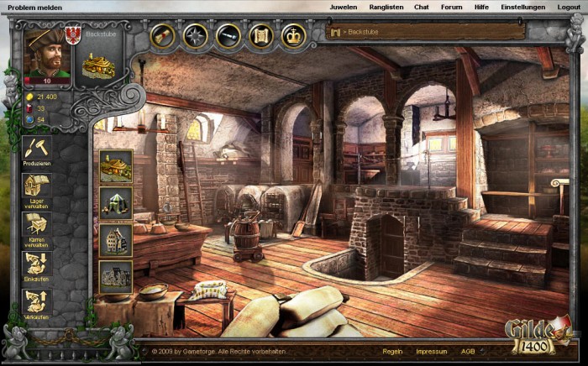Open the compass star icon in top bar
Screen dimensions: 588x366
[x=196, y=36]
